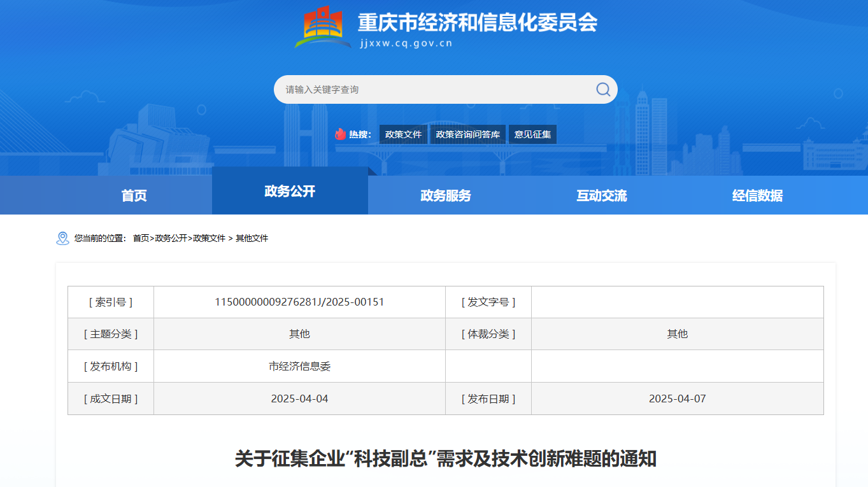Open the 经信数据 navigation tab
The width and height of the screenshot is (868, 487).
757,195
